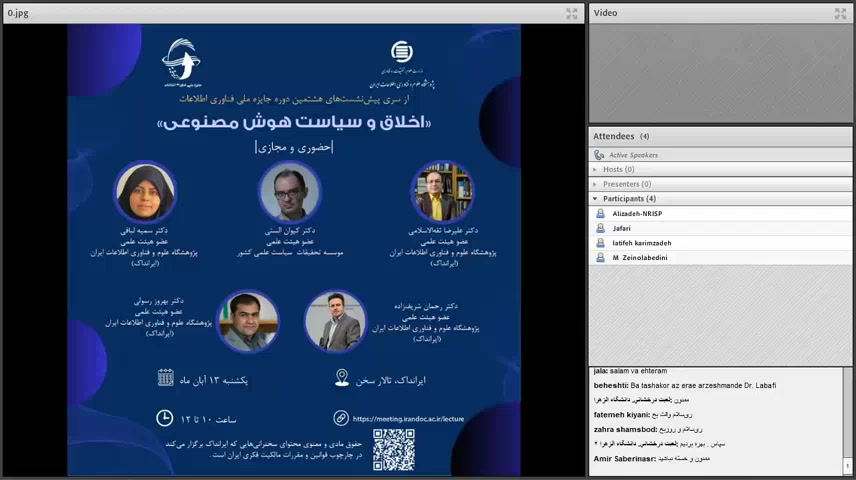Click the M. Zeinolabedini avatar icon
This screenshot has height=480, width=856.
click(601, 258)
